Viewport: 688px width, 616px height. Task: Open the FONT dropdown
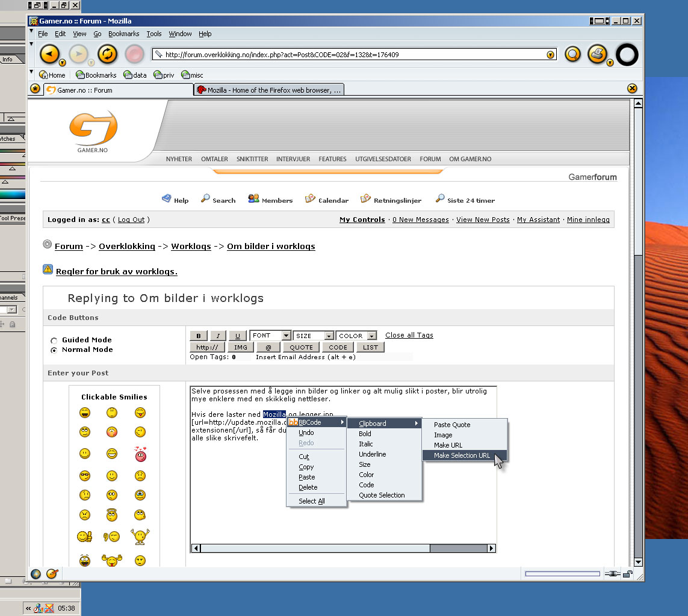tap(270, 336)
